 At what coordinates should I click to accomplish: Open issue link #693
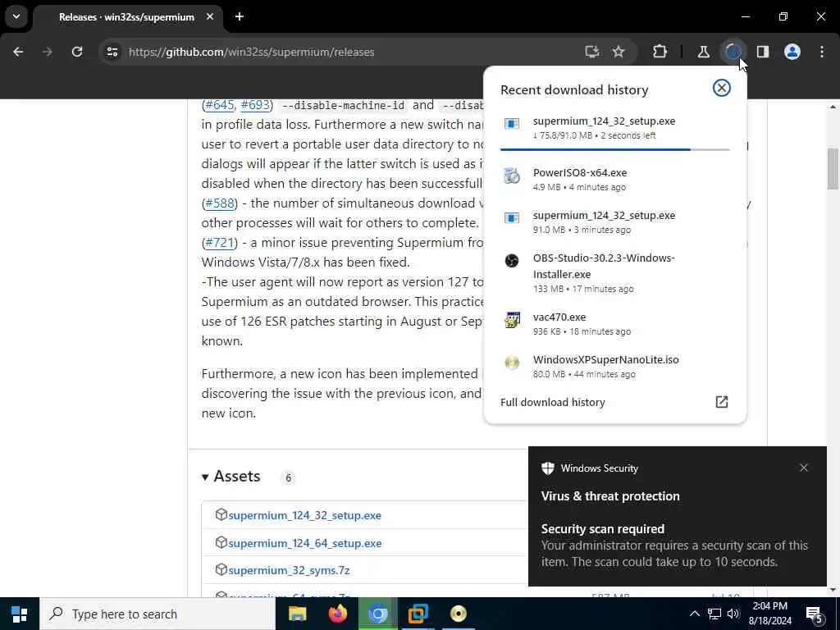point(255,105)
